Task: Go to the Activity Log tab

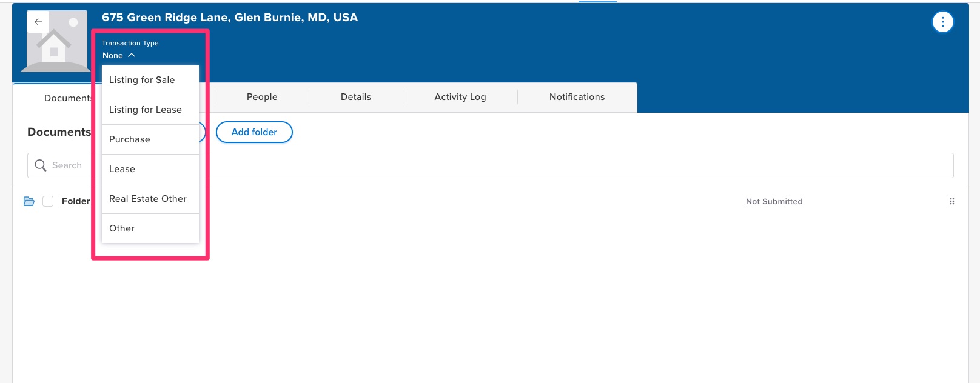Action: (460, 97)
